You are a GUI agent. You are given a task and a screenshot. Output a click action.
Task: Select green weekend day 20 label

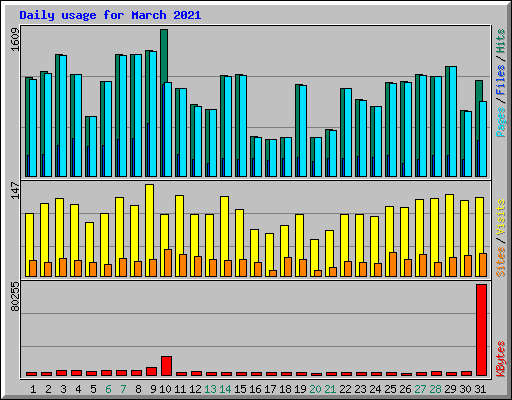click(x=315, y=389)
